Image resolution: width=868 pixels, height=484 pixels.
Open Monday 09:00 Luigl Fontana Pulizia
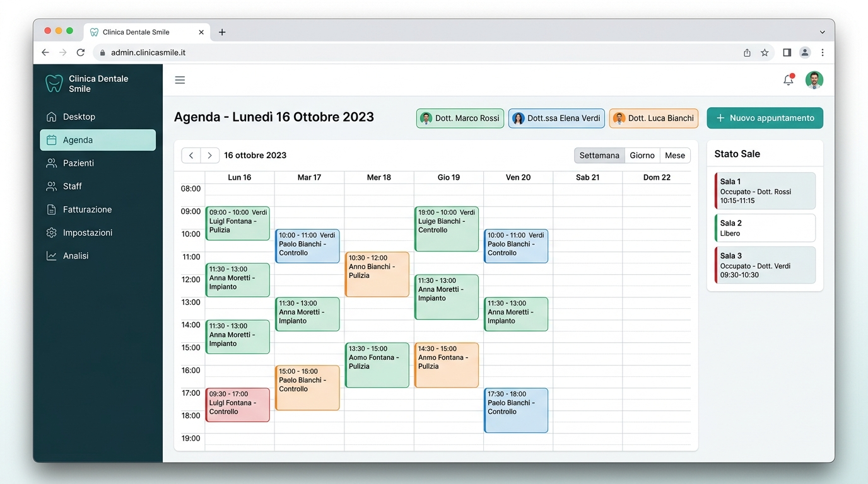(238, 223)
